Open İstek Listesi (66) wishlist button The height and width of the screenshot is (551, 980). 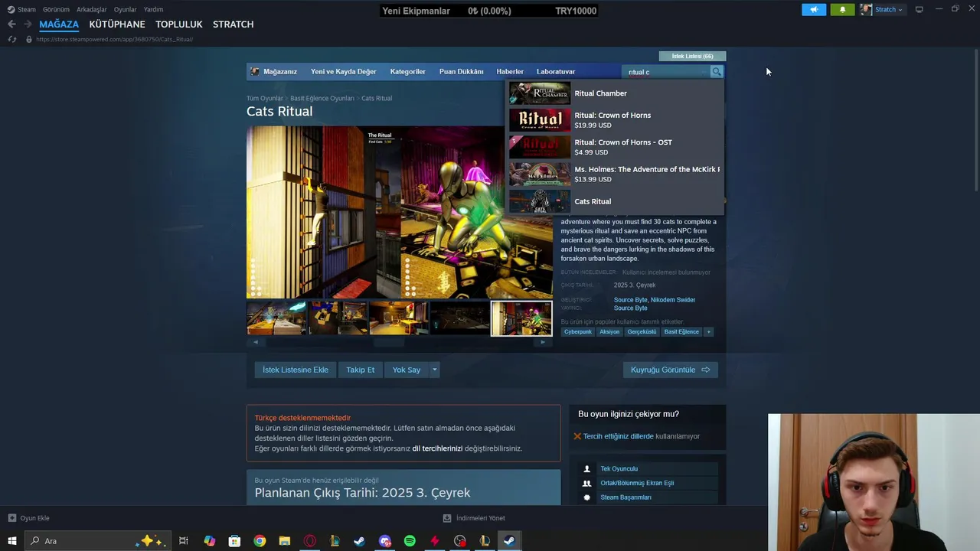[692, 56]
